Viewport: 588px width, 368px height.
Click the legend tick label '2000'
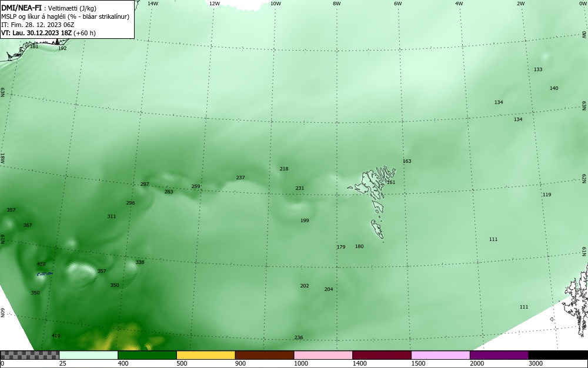tap(477, 363)
